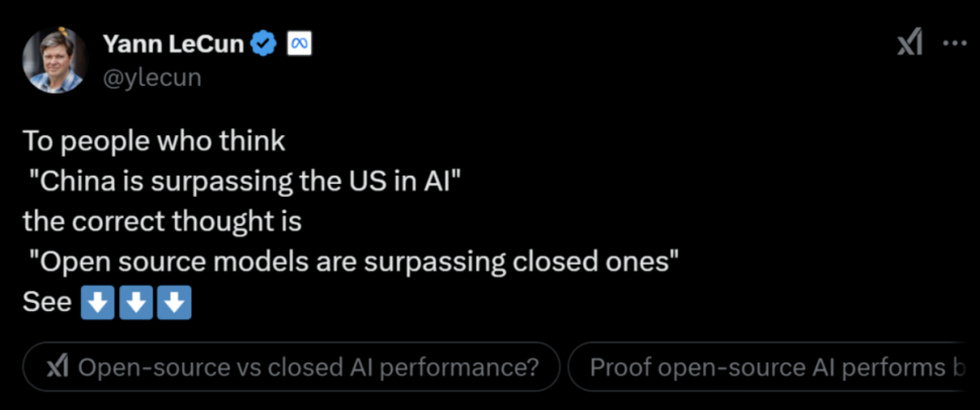
Task: Click the word "See" before the arrows
Action: 47,303
